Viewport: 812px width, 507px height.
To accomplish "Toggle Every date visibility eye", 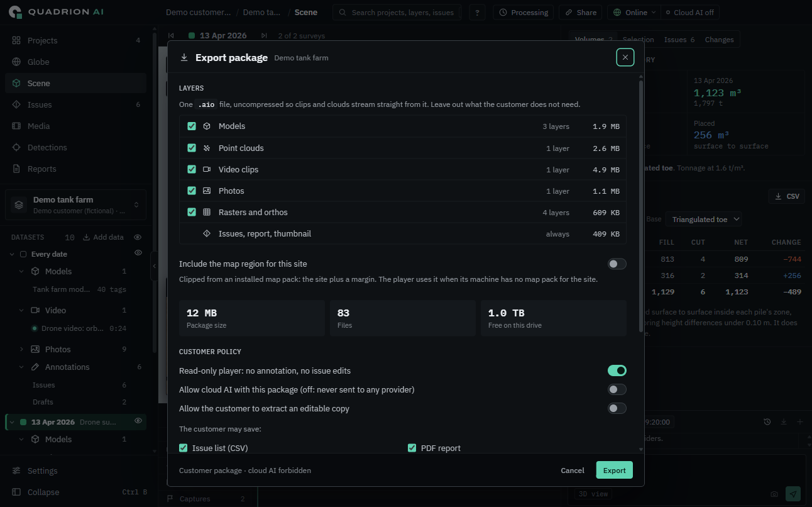I will point(138,253).
